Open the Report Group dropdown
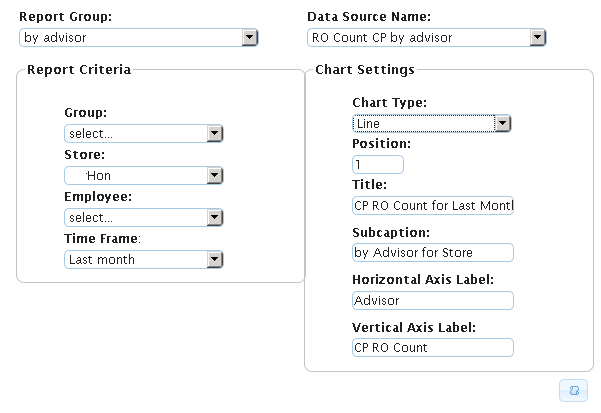Viewport: 601px width, 413px height. pyautogui.click(x=139, y=38)
